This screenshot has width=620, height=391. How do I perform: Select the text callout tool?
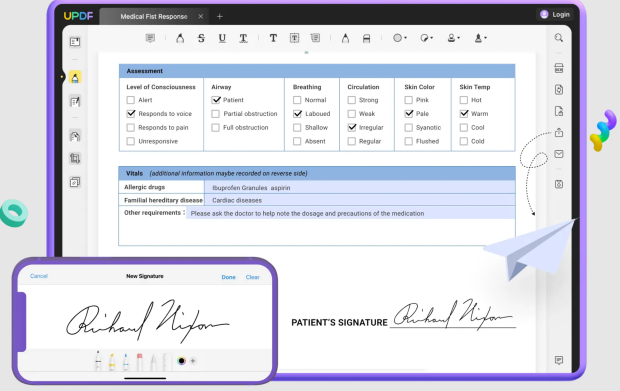tap(315, 38)
